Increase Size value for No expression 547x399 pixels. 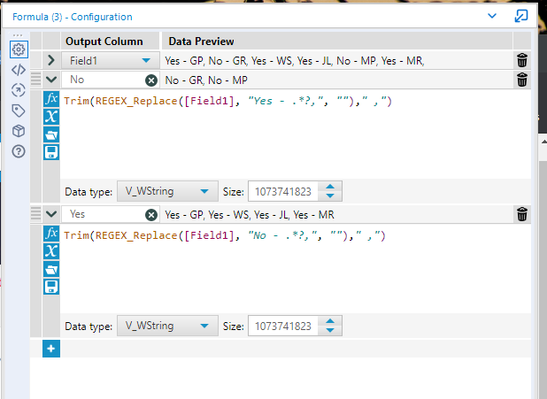(330, 187)
